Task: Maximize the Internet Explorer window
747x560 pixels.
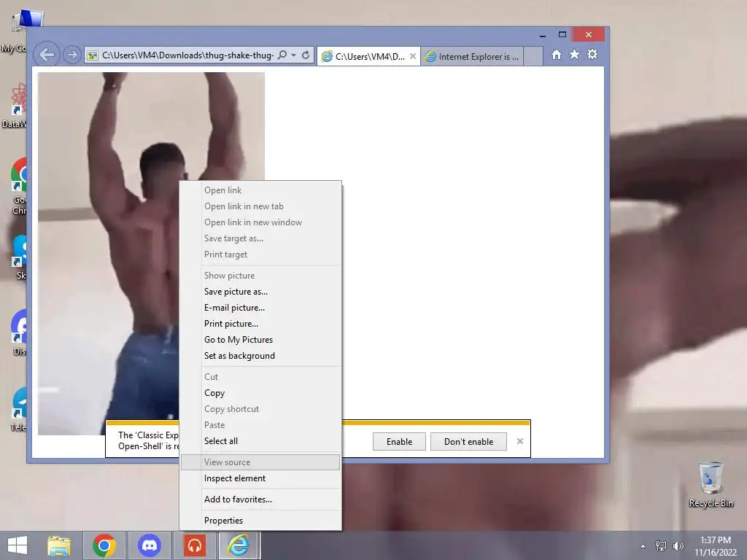Action: tap(562, 35)
